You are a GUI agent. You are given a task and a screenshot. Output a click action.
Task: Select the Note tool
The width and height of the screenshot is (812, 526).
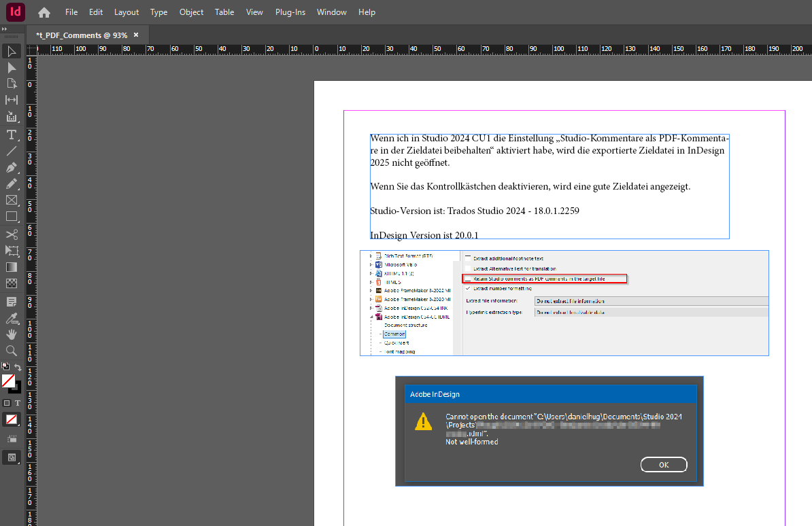tap(12, 302)
